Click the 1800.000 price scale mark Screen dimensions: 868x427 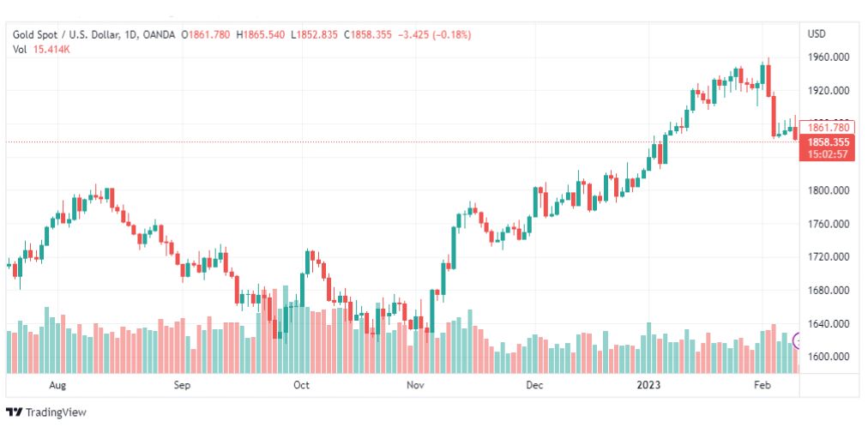click(829, 191)
